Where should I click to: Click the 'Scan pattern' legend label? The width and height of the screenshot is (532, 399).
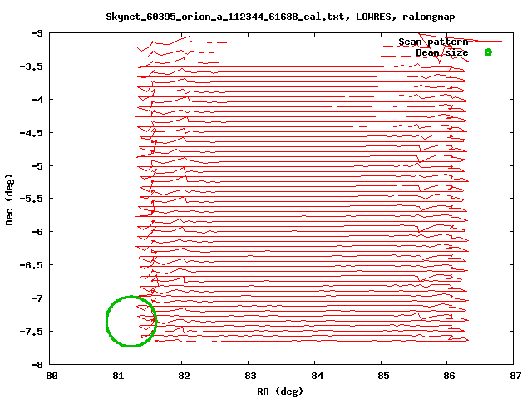coord(433,42)
